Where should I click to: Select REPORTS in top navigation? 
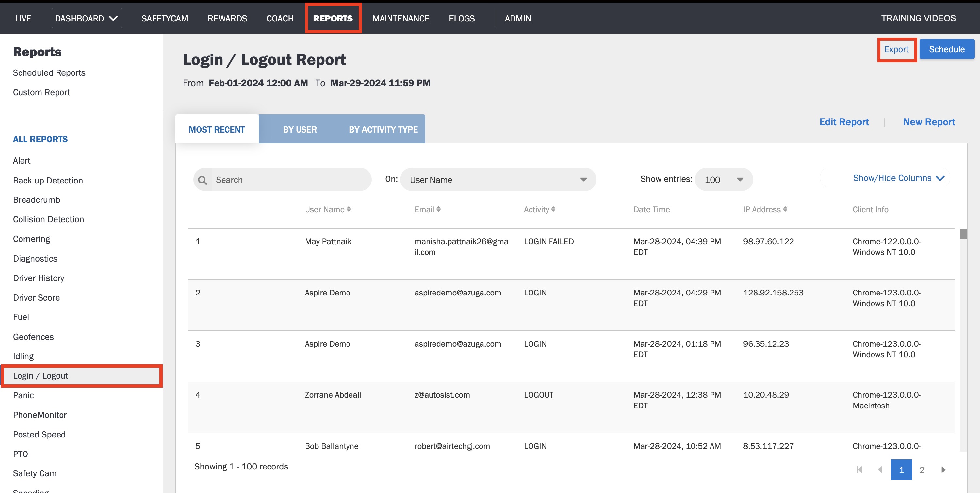(x=333, y=18)
